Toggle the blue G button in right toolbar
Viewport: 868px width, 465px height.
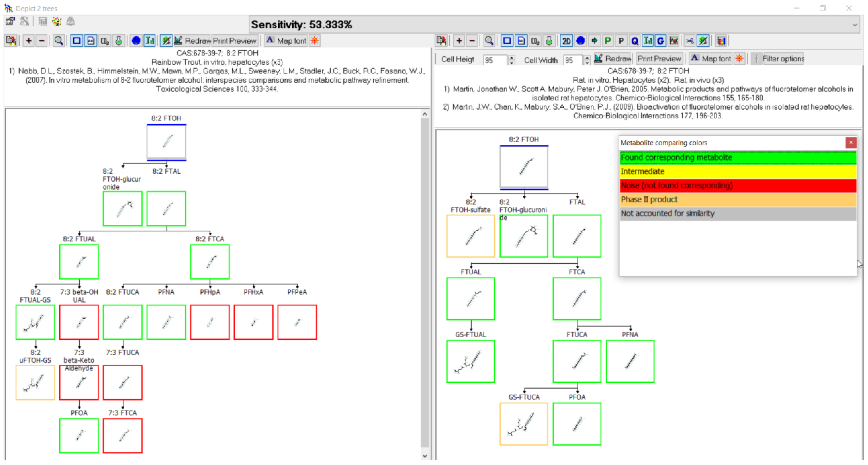(660, 41)
